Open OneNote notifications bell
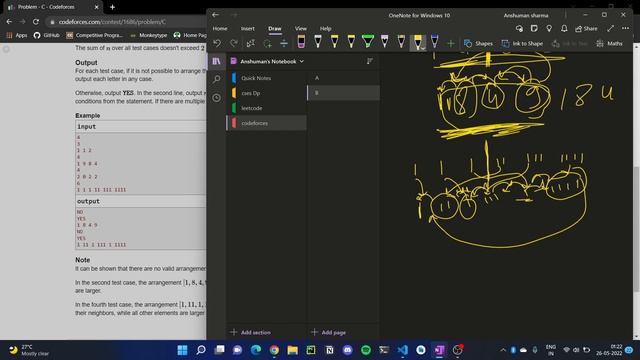The width and height of the screenshot is (640, 360). pyautogui.click(x=564, y=28)
